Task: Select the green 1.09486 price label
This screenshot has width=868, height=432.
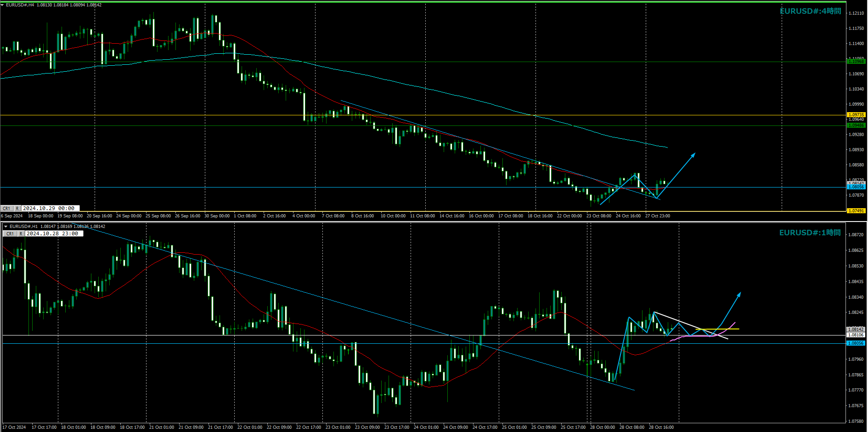Action: click(x=856, y=125)
